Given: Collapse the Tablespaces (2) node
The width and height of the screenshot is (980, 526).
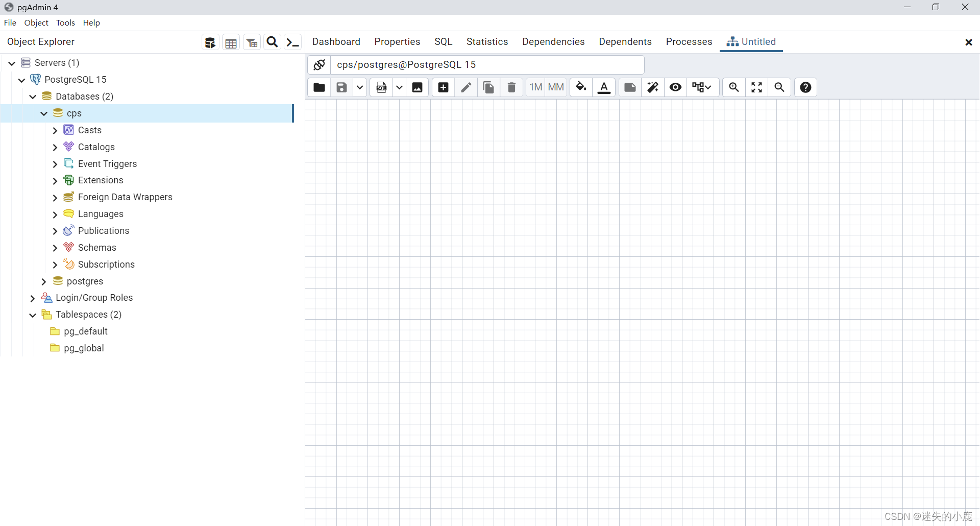Looking at the screenshot, I should coord(33,315).
